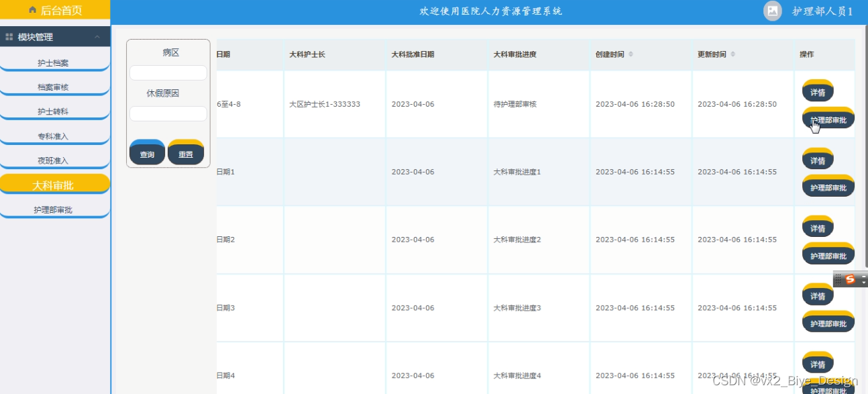Open 夜班准入 in sidebar
868x394 pixels.
(x=54, y=160)
